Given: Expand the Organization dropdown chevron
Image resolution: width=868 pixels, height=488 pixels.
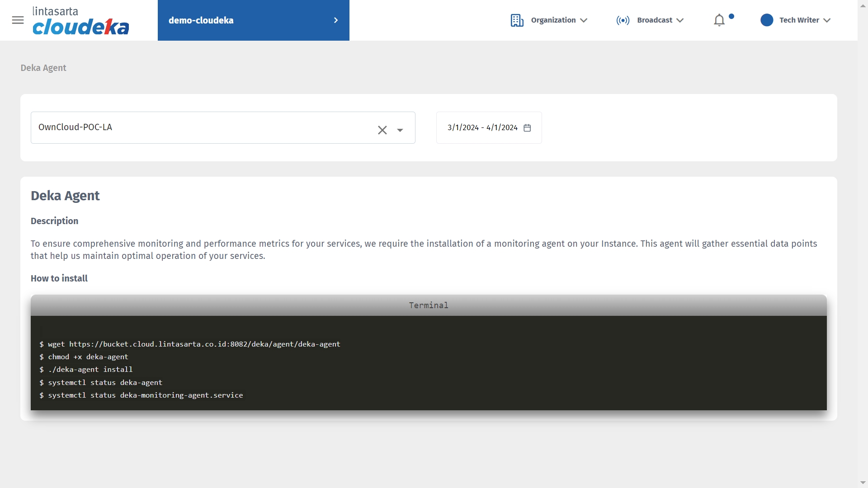Looking at the screenshot, I should (584, 20).
